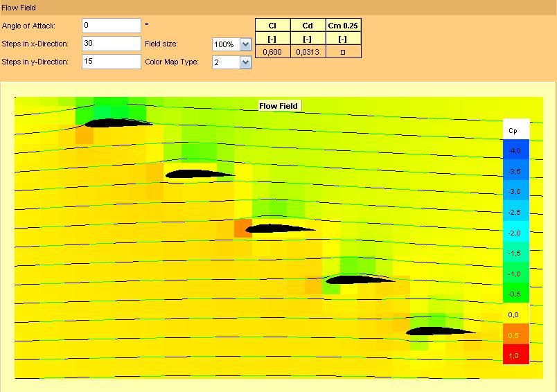Click the Steps in y-Direction field
The width and height of the screenshot is (557, 392).
pyautogui.click(x=111, y=62)
